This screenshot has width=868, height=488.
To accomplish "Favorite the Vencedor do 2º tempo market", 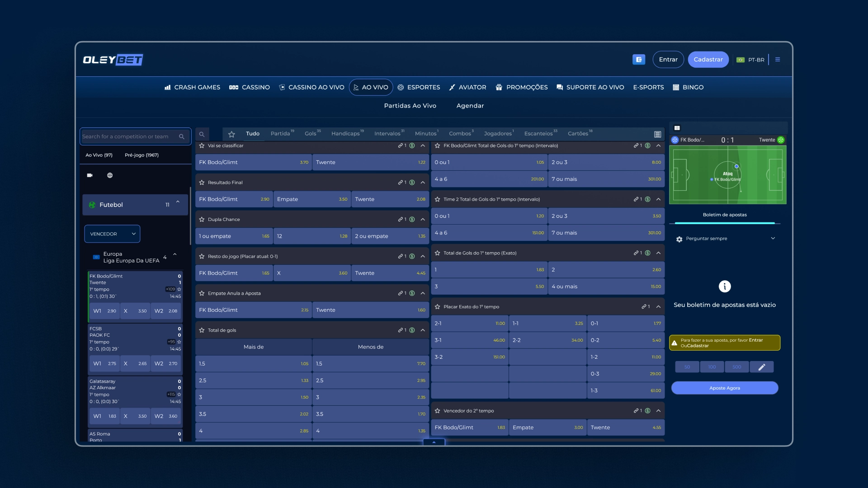I will point(438,411).
